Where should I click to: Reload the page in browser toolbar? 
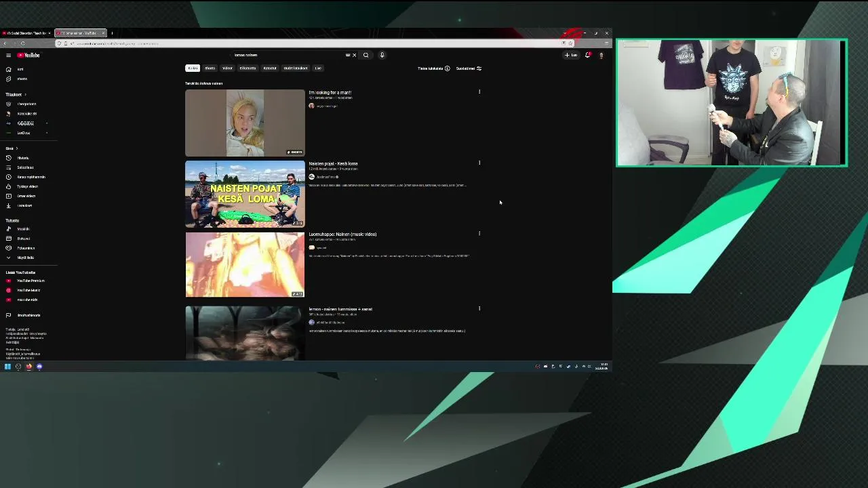(22, 43)
